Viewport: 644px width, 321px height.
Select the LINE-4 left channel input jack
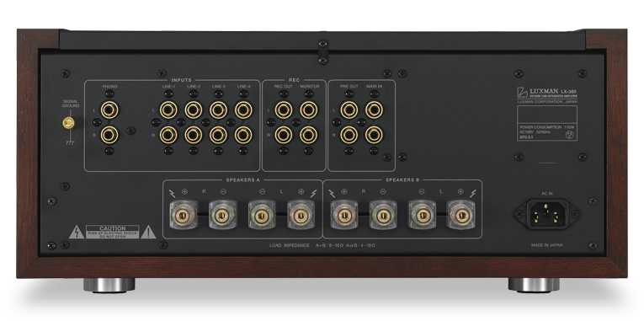tap(243, 110)
